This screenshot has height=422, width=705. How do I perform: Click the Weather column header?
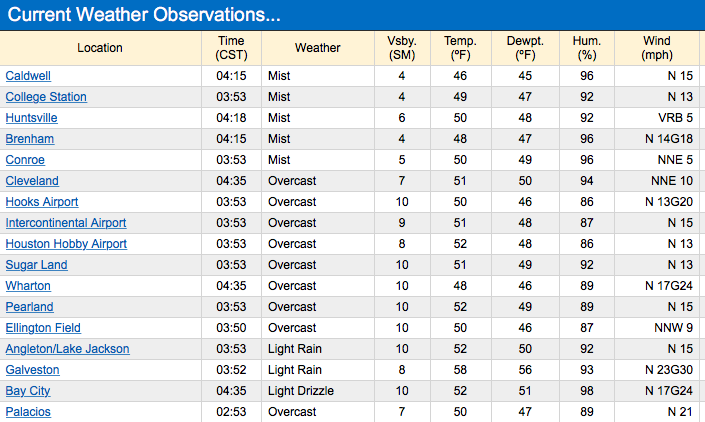pyautogui.click(x=318, y=47)
